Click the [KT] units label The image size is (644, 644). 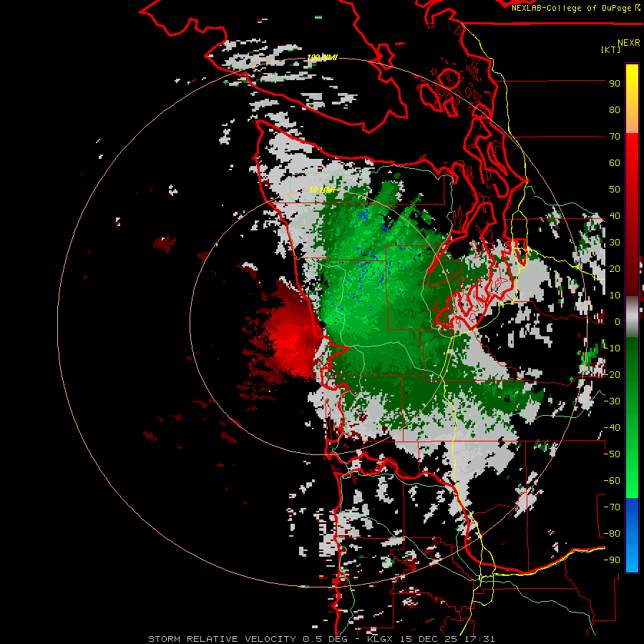tap(611, 49)
